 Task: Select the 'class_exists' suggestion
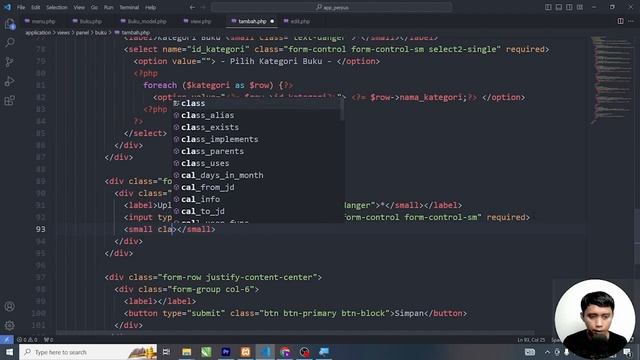tap(258, 127)
